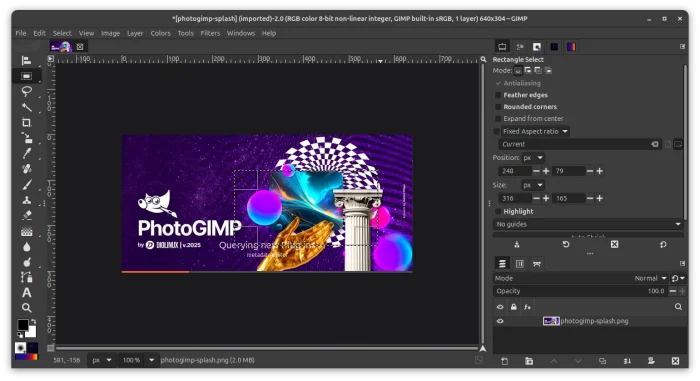Screen dimensions: 700x381
Task: Open the Filters menu
Action: 210,33
